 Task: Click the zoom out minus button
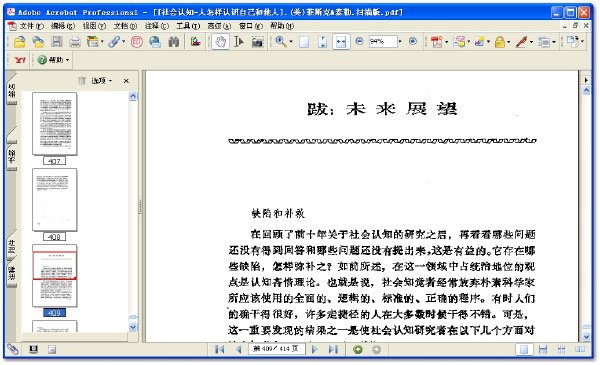click(359, 41)
